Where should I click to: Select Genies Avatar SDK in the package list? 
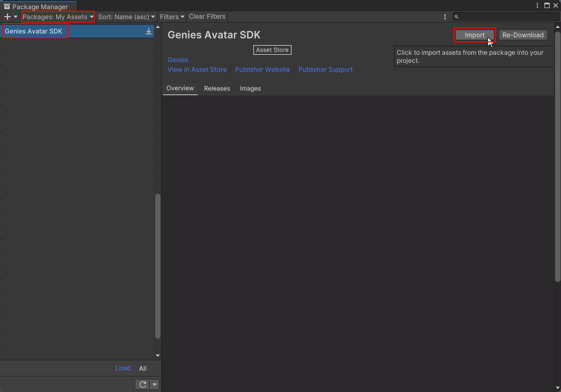pos(34,31)
